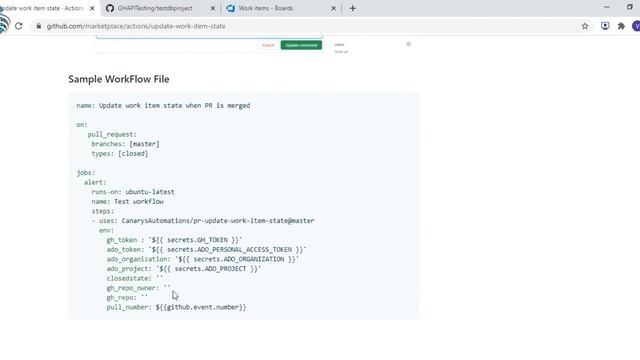640x360 pixels.
Task: Close the Update work item state tab
Action: [92, 8]
